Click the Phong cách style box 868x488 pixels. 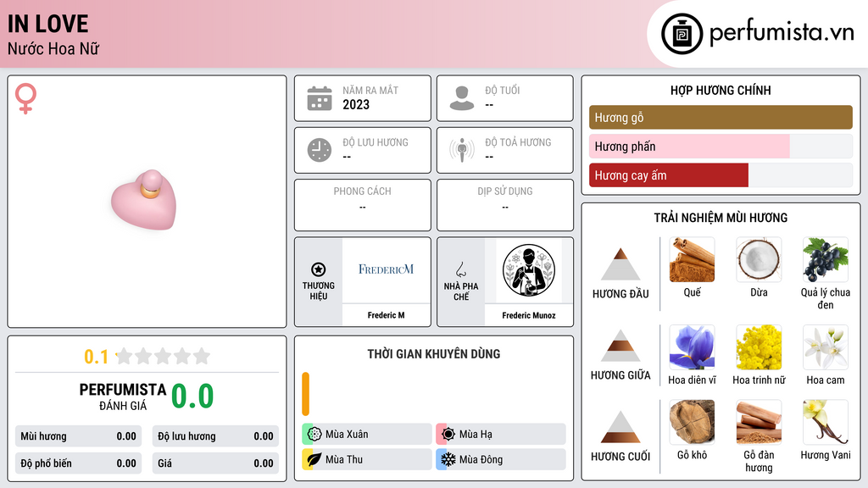pyautogui.click(x=363, y=205)
